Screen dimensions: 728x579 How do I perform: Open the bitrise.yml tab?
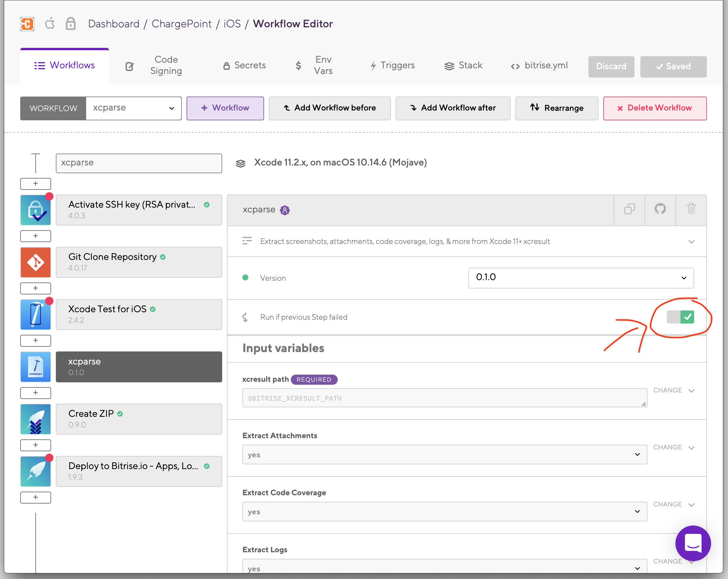[539, 66]
